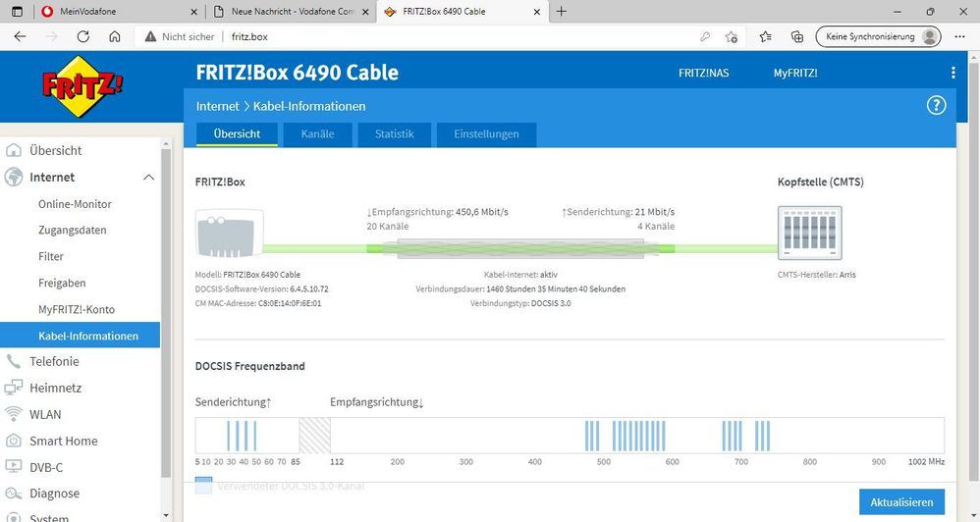
Task: Switch to the Statistik tab
Action: tap(395, 134)
